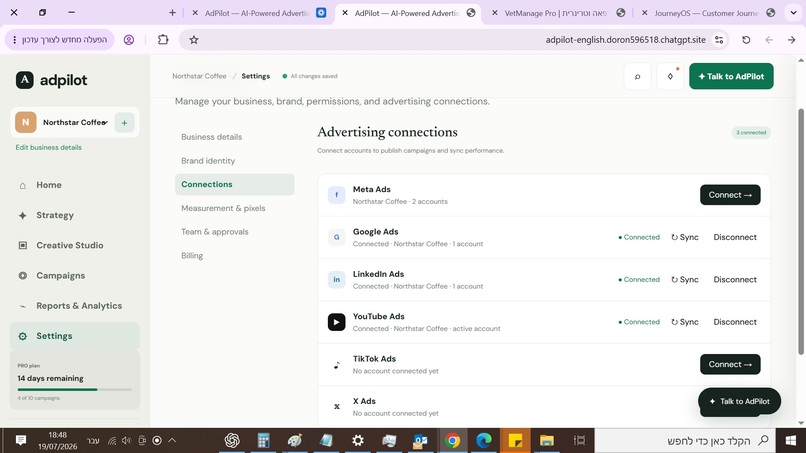
Task: Click the green Talk to AdPilot header button
Action: 731,76
